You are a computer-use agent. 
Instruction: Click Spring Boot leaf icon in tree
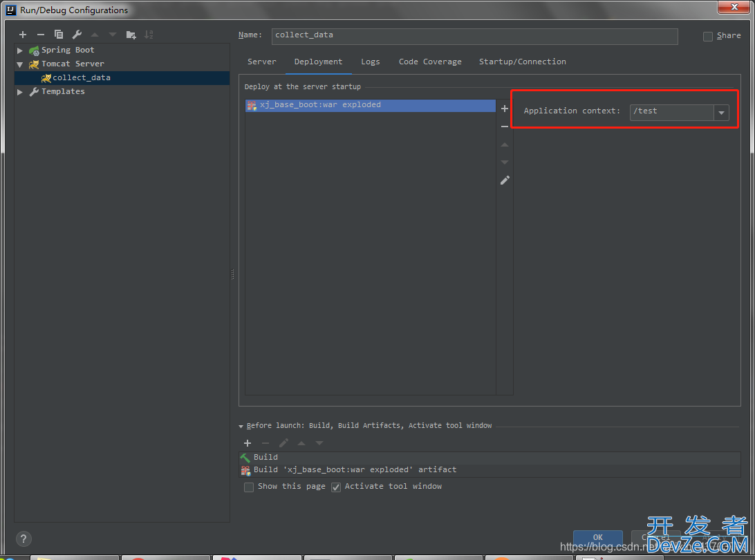point(34,50)
